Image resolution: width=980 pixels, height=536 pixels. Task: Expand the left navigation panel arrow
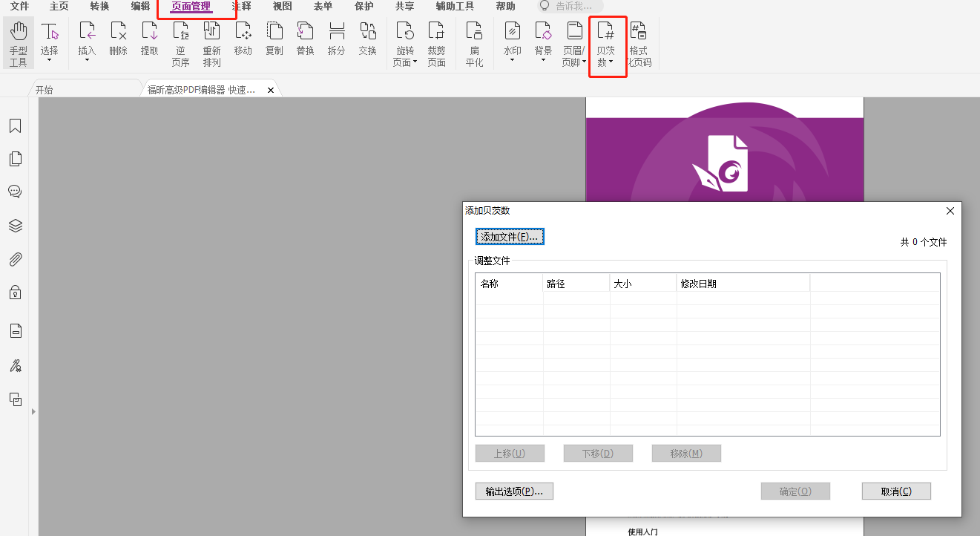click(33, 411)
